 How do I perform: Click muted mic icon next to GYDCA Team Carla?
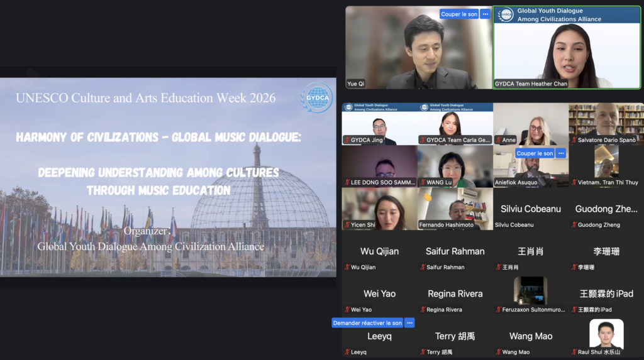[x=423, y=140]
